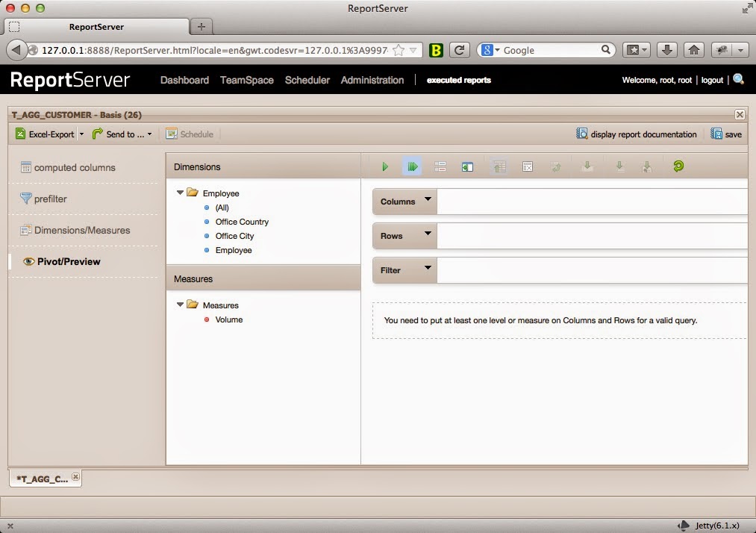
Task: Select the ReportServer browser tab
Action: 96,27
